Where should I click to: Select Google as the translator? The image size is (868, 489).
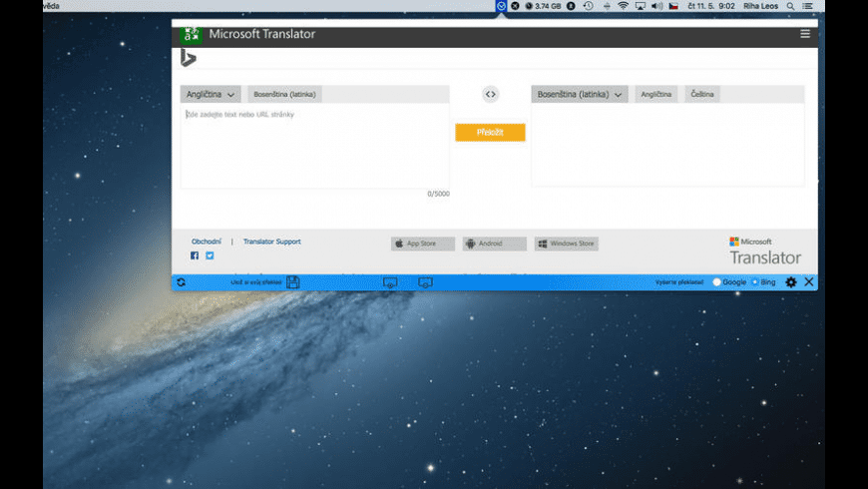[x=717, y=281]
